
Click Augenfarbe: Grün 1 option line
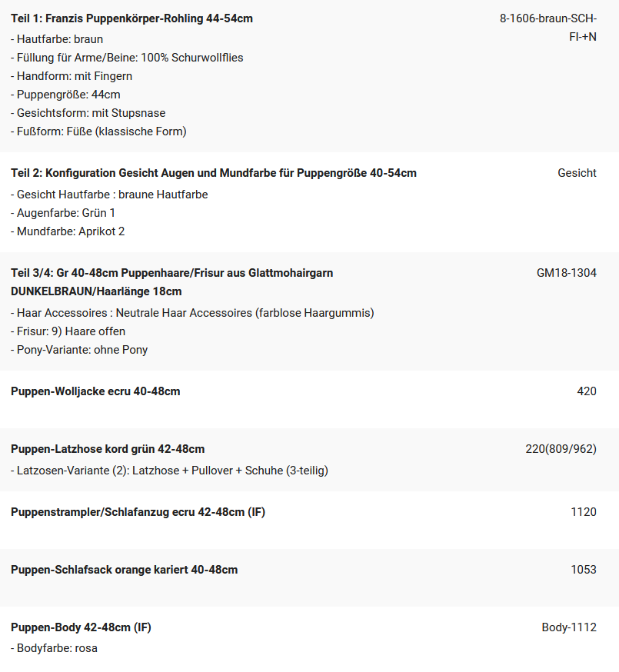point(62,212)
